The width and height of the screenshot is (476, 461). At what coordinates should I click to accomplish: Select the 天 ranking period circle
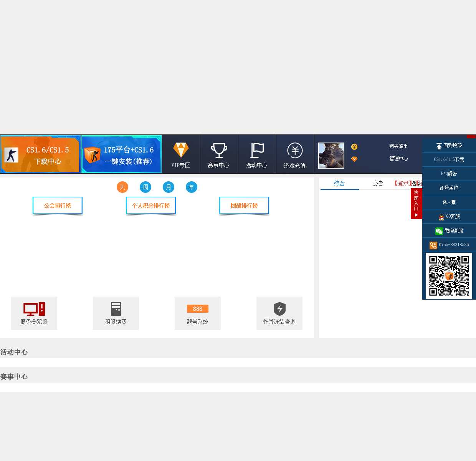122,187
